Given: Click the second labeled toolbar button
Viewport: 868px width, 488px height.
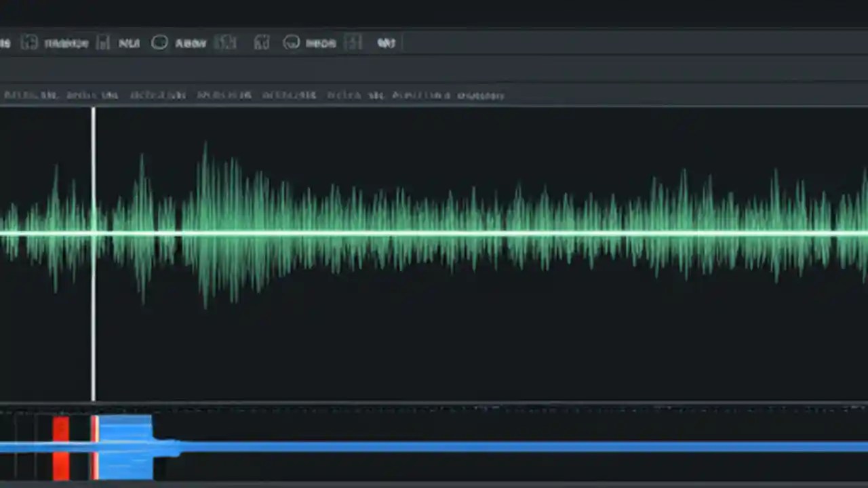Looking at the screenshot, I should [x=129, y=43].
